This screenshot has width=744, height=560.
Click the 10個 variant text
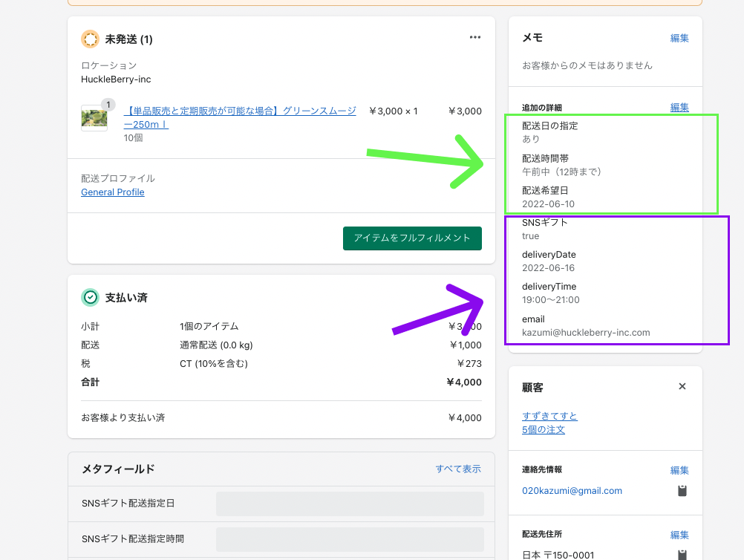(x=133, y=138)
